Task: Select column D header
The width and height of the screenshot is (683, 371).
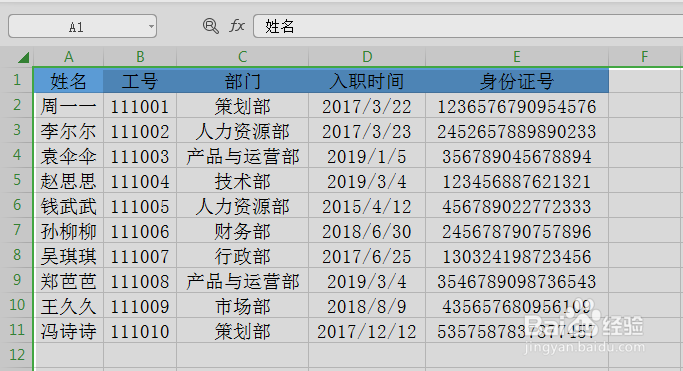Action: (367, 57)
